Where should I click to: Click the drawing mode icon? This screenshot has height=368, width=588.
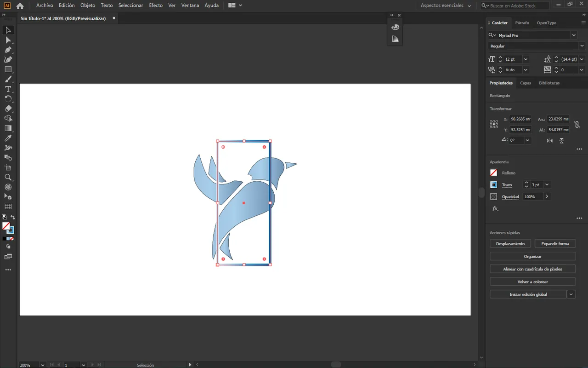[x=8, y=247]
